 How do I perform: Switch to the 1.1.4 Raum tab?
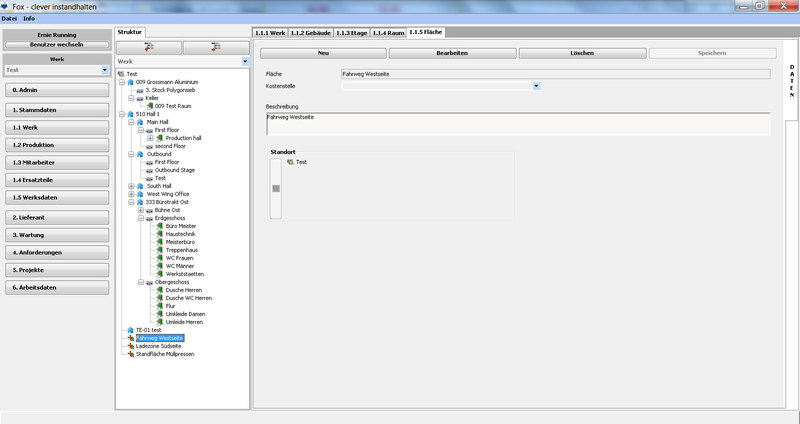(388, 33)
